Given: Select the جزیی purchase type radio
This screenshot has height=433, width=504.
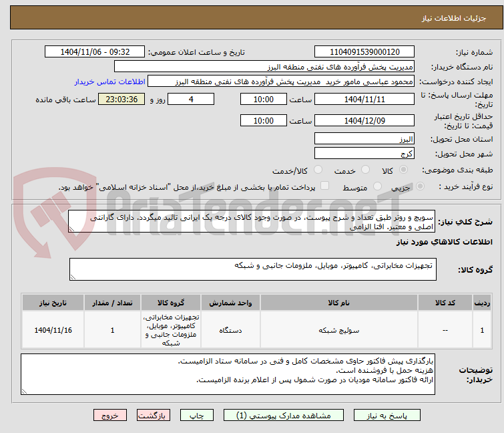Looking at the screenshot, I should (420, 186).
